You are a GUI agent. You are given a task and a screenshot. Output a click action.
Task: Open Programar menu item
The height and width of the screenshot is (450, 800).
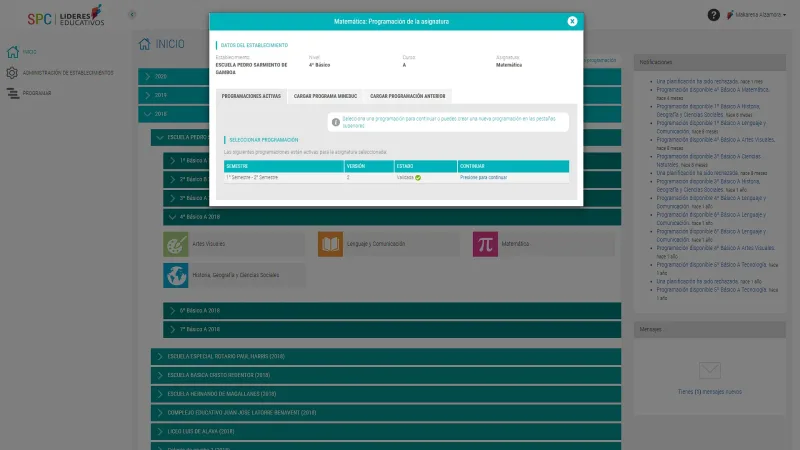(x=37, y=93)
